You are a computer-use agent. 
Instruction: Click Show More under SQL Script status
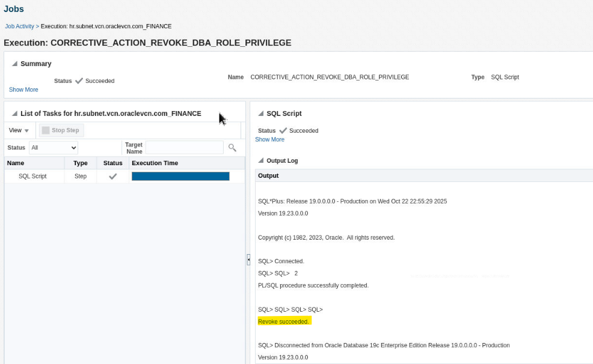[269, 139]
